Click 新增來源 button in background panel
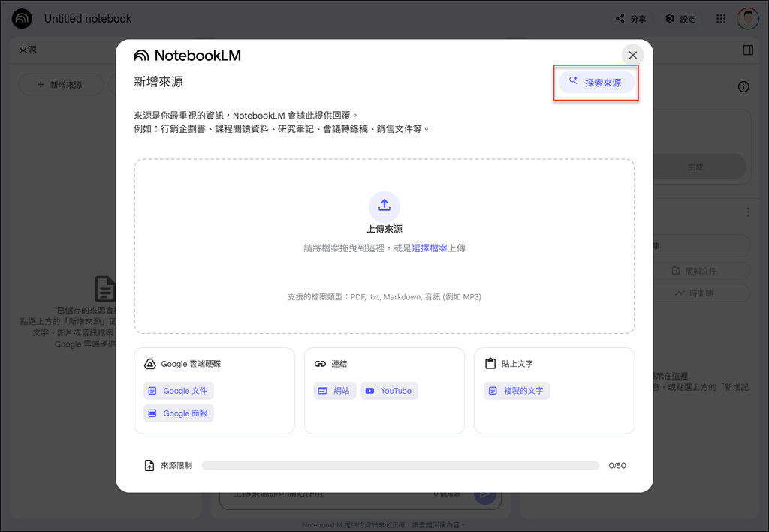The image size is (769, 532). (x=61, y=85)
